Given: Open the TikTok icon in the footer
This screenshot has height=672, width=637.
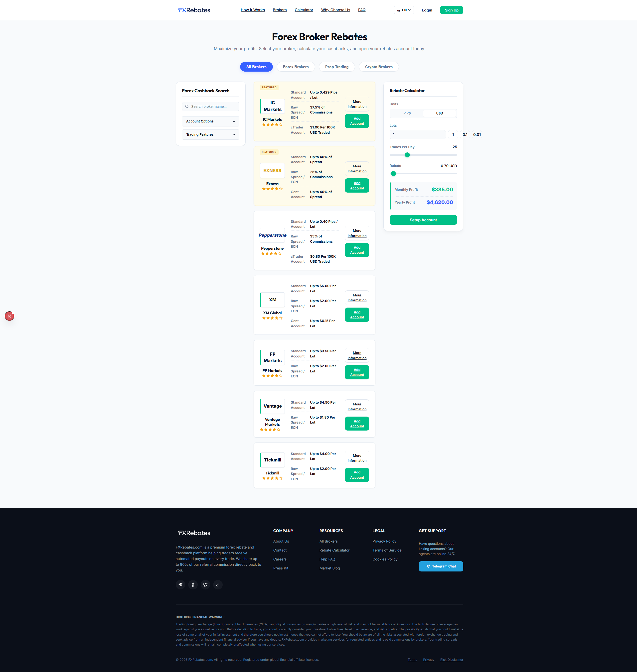Looking at the screenshot, I should pos(218,585).
